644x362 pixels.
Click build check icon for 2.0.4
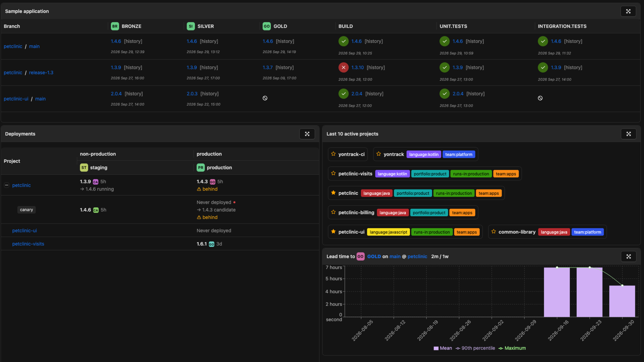tap(343, 94)
